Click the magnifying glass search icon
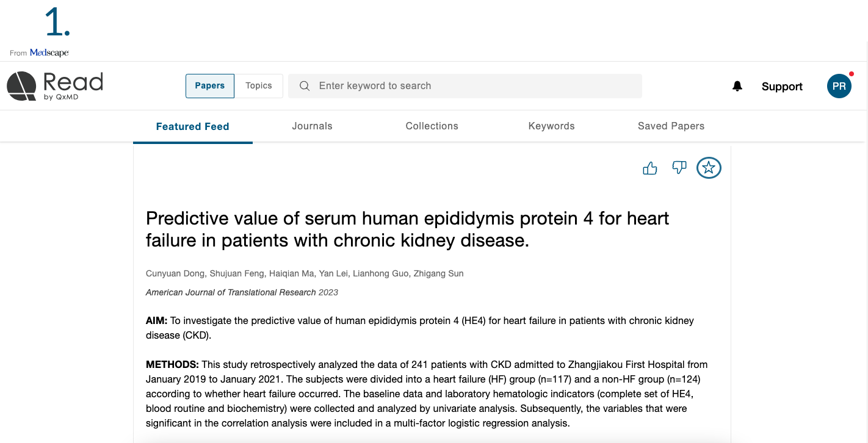This screenshot has width=868, height=443. [x=305, y=86]
